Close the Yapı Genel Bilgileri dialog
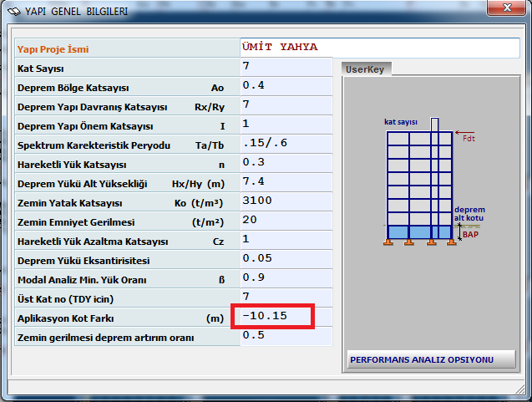 (503, 11)
